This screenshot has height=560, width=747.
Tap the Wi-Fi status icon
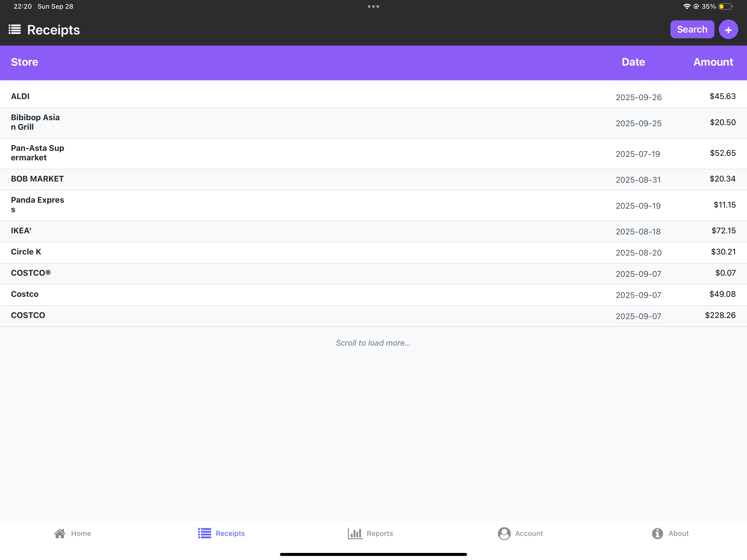click(686, 7)
